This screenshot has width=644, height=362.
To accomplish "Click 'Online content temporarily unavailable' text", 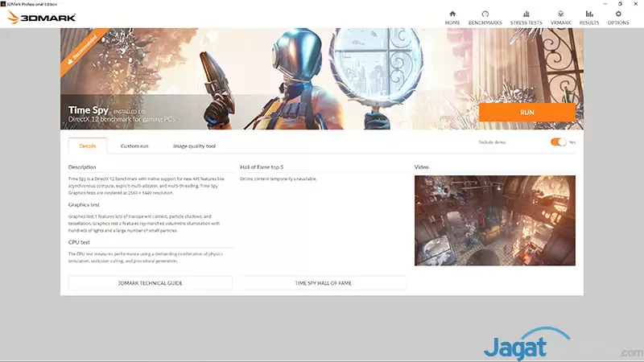I will point(279,179).
